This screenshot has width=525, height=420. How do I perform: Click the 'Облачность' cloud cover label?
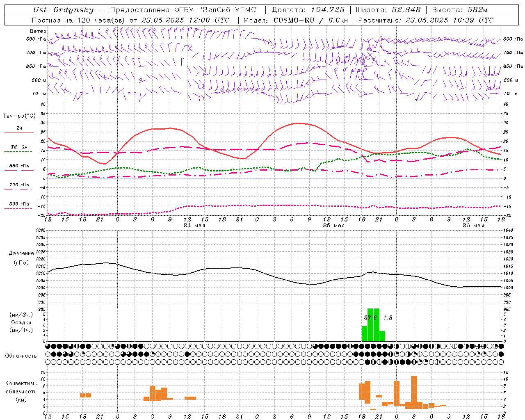[21, 356]
